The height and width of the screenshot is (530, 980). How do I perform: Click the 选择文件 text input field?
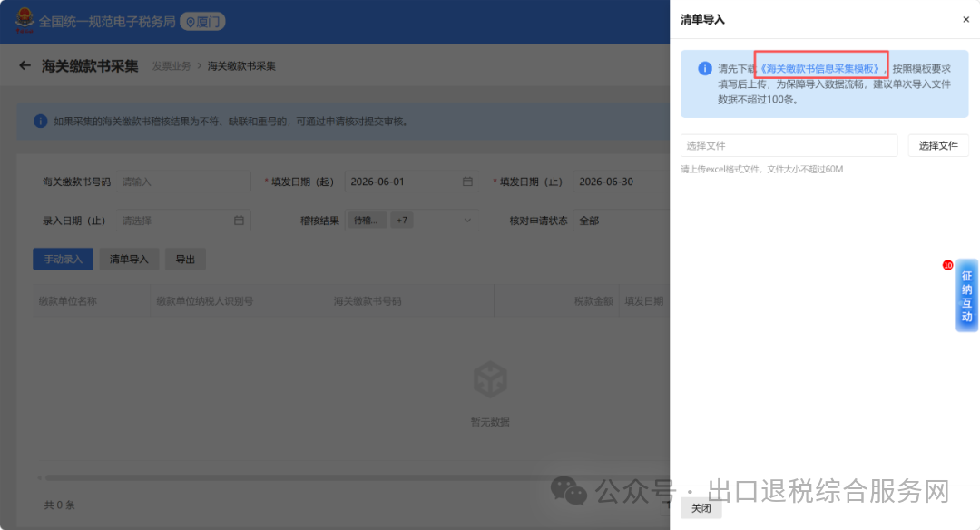789,145
